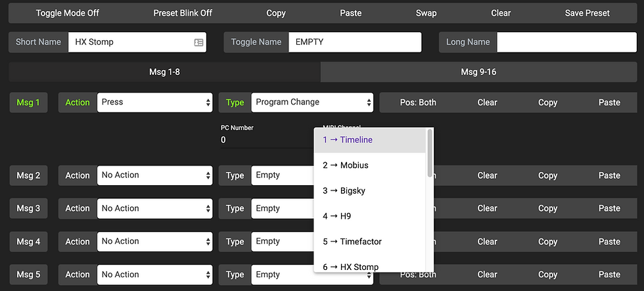The image size is (644, 291).
Task: Switch to the Msg 9-16 tab
Action: tap(478, 72)
